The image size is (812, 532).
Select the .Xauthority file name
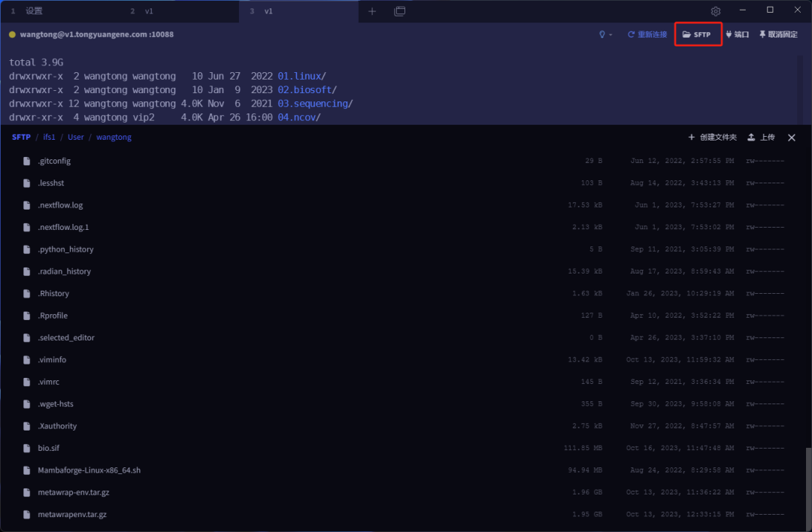tap(57, 426)
